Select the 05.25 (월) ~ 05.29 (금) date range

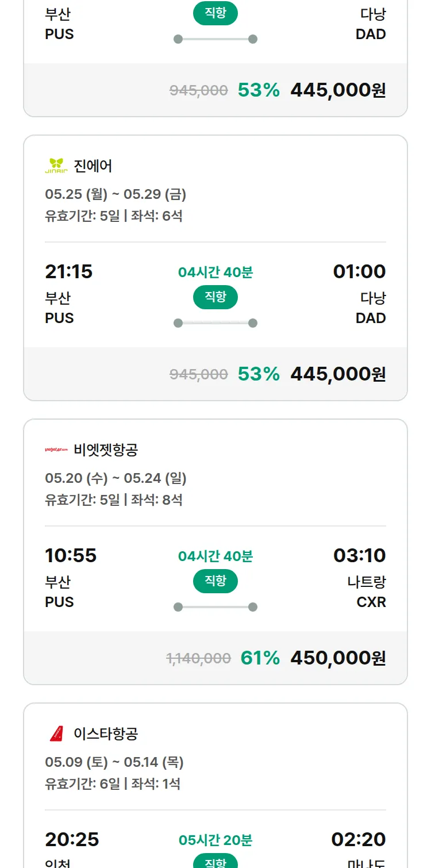(116, 194)
